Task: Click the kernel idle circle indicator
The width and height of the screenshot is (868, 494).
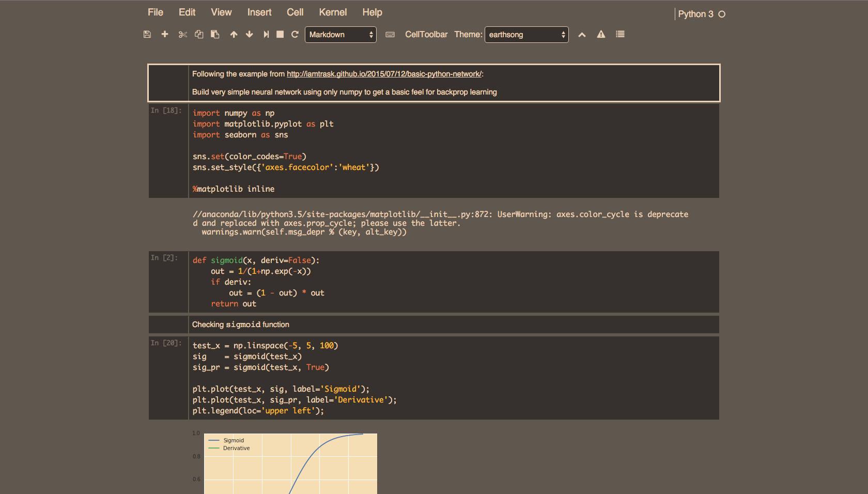Action: pos(722,14)
